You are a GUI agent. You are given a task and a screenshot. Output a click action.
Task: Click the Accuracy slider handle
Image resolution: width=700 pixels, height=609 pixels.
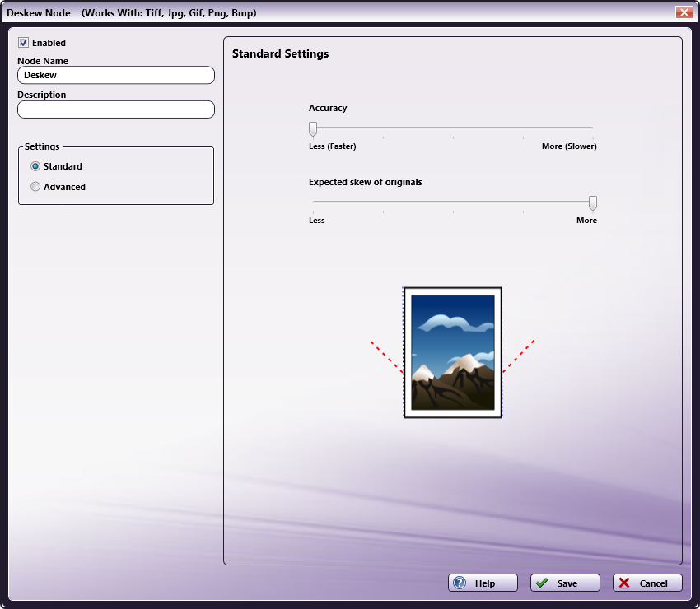pyautogui.click(x=313, y=129)
